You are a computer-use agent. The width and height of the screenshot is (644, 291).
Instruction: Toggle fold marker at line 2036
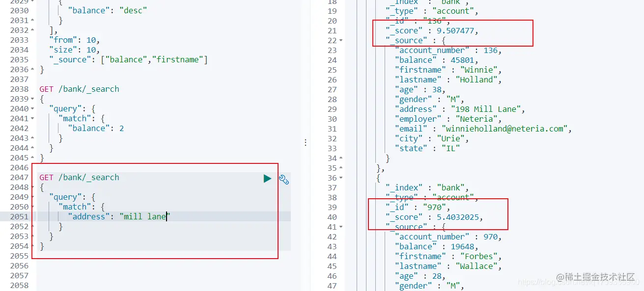(32, 70)
